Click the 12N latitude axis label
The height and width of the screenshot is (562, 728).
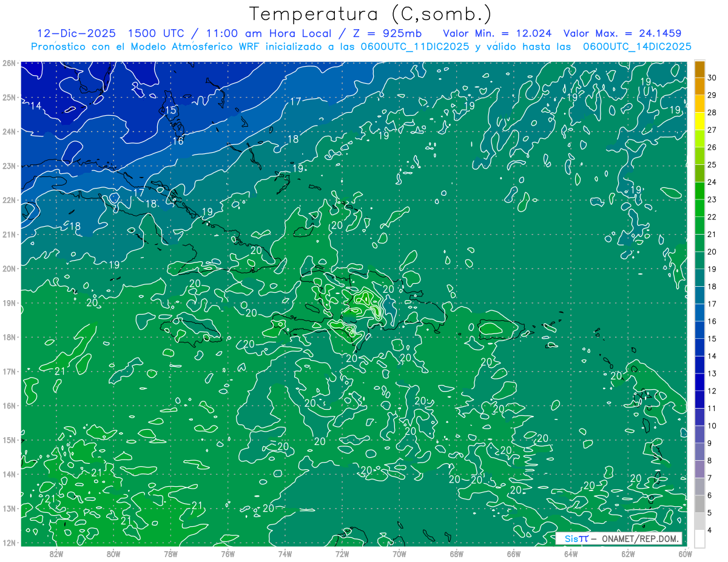coord(9,543)
